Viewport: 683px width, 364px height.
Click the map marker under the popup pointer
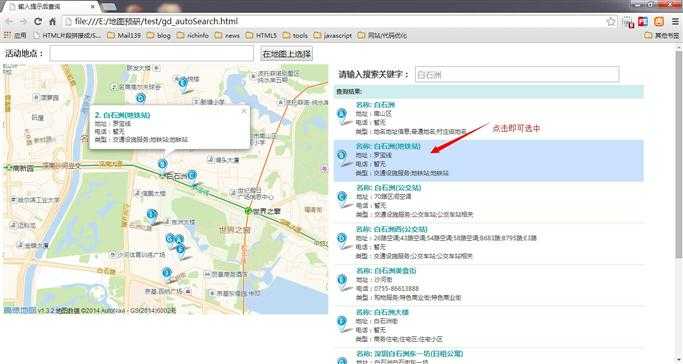tap(163, 165)
